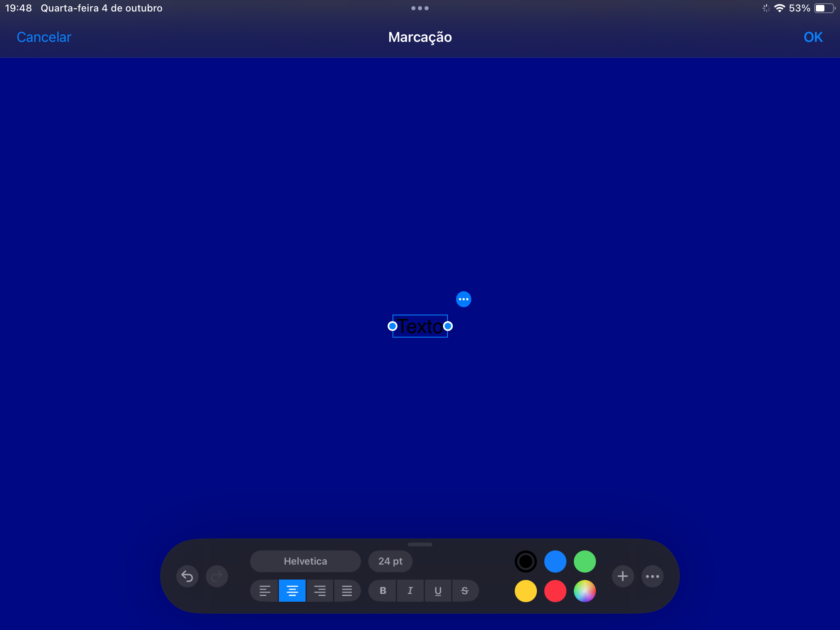Tap the undo arrow icon
This screenshot has width=840, height=630.
coord(187,576)
